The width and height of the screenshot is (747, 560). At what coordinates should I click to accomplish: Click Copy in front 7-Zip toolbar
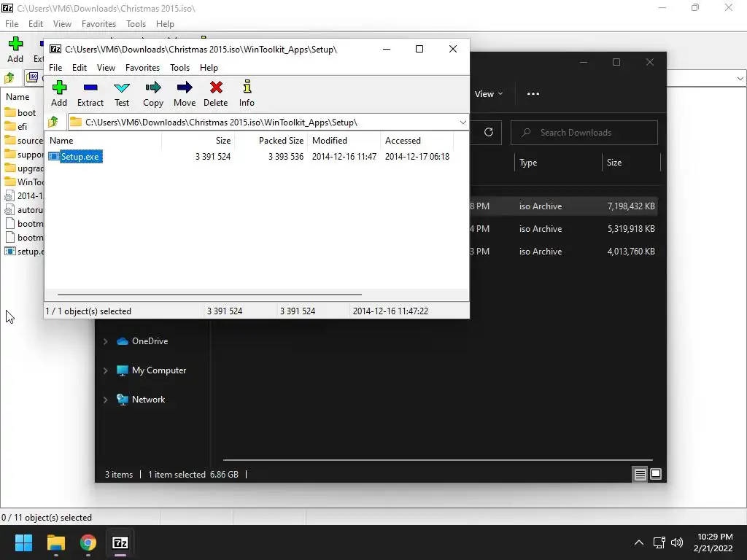(x=153, y=93)
